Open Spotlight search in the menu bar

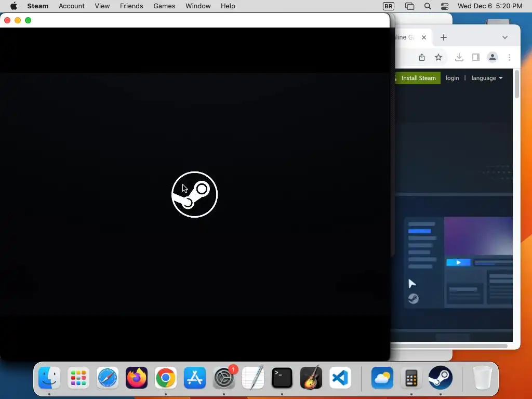point(428,6)
